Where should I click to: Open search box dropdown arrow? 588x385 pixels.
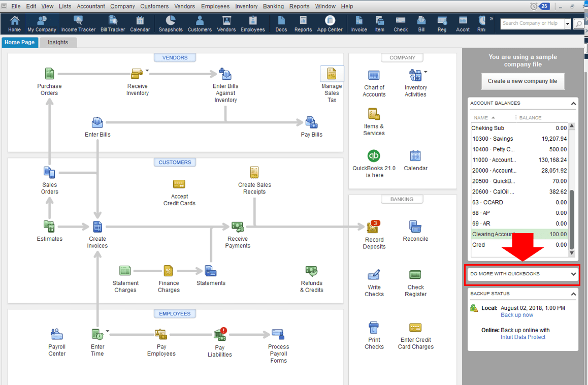(567, 24)
